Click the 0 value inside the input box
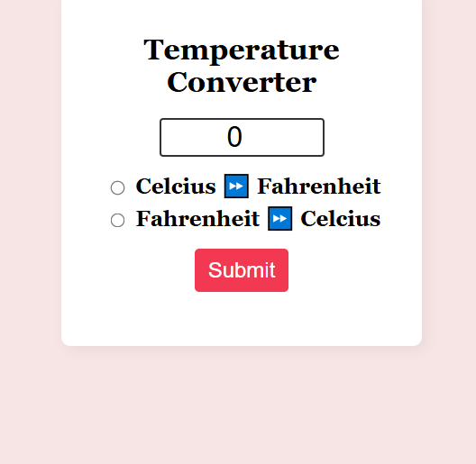 pos(234,137)
